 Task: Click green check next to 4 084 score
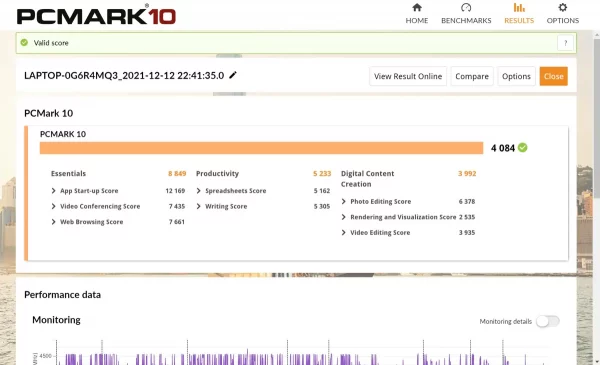coord(523,148)
